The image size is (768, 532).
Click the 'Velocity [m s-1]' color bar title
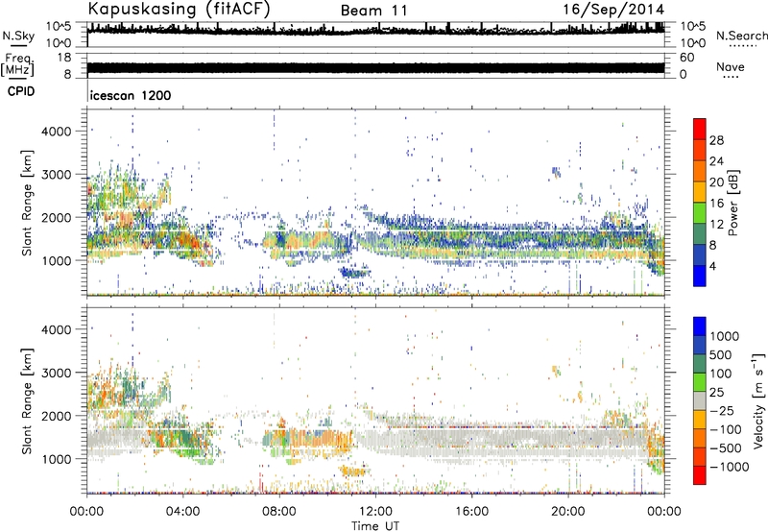pos(758,400)
